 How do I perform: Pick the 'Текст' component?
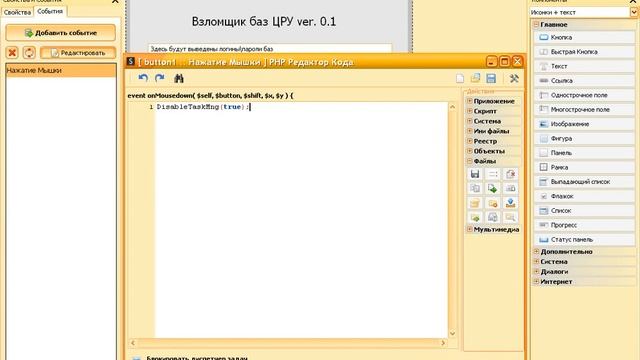(x=584, y=66)
